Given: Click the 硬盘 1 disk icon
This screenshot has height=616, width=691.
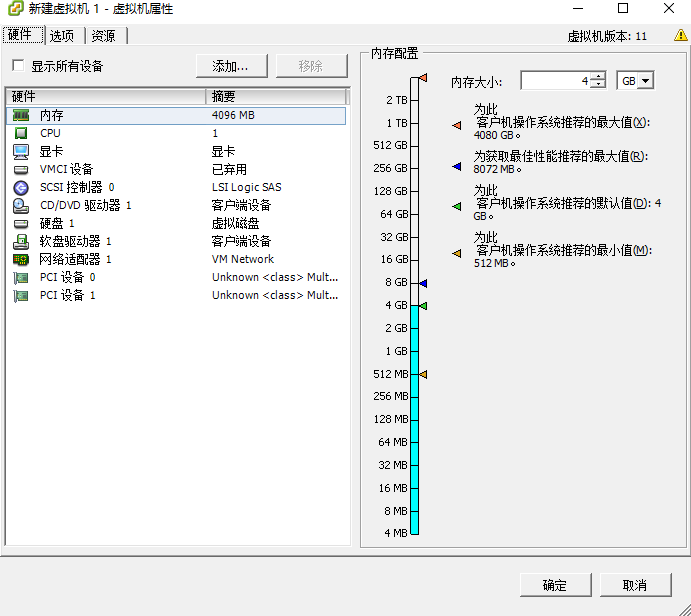Looking at the screenshot, I should coord(21,224).
